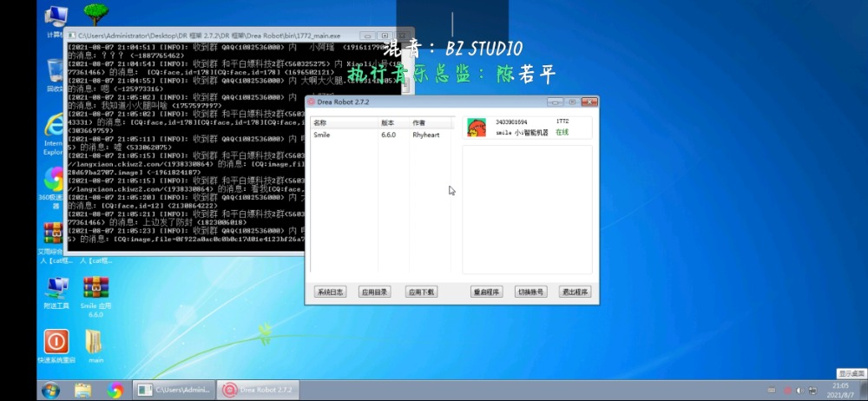This screenshot has width=868, height=401.
Task: Click 重启程序 to restart the program
Action: (486, 293)
